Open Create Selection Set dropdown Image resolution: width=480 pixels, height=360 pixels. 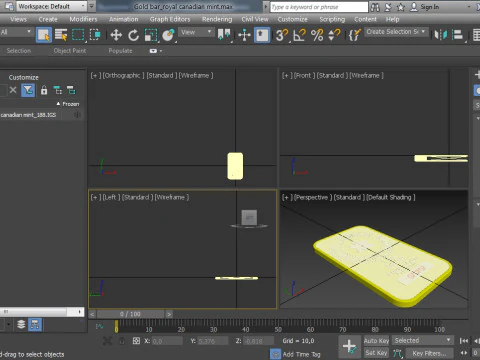(x=396, y=32)
